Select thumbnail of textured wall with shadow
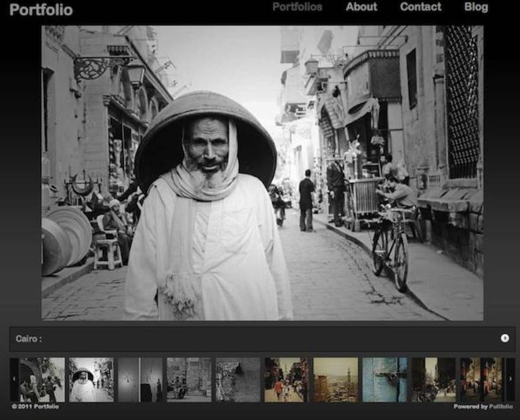This screenshot has height=420, width=520. pyautogui.click(x=238, y=380)
